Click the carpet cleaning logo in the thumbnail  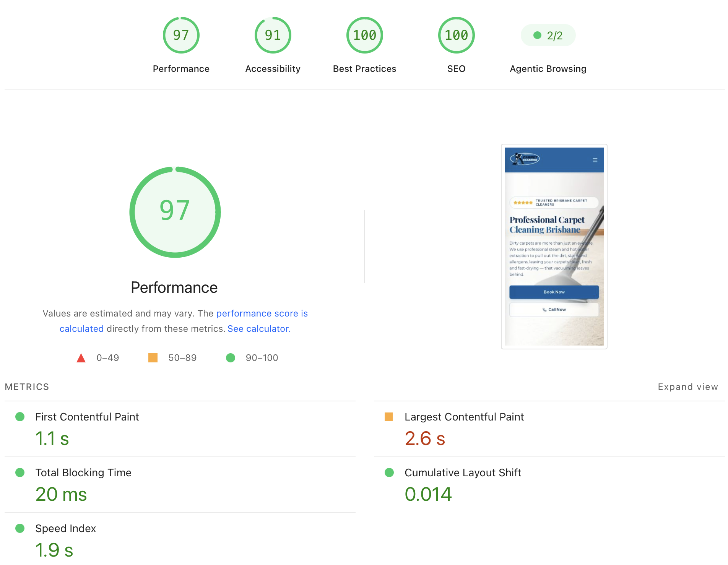point(525,159)
